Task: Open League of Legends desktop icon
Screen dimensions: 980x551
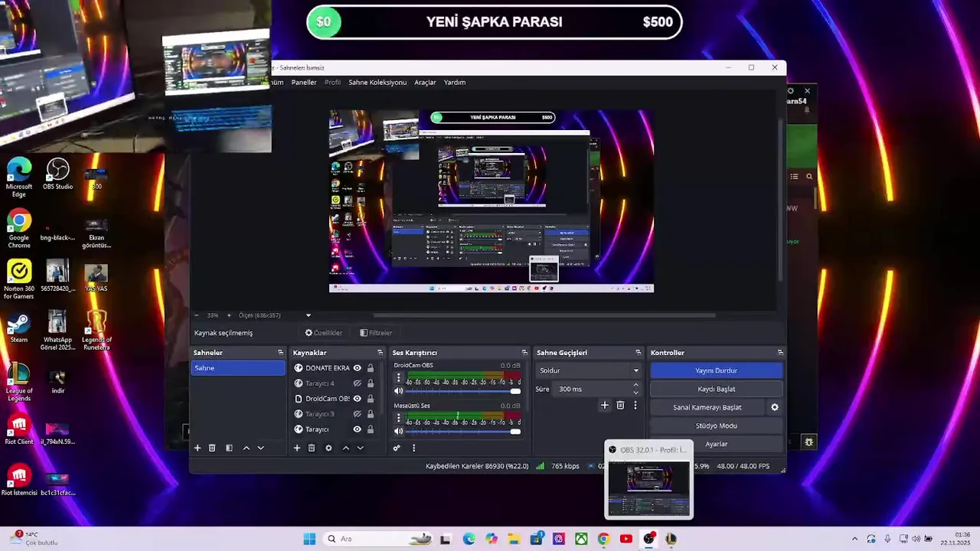Action: coord(19,383)
